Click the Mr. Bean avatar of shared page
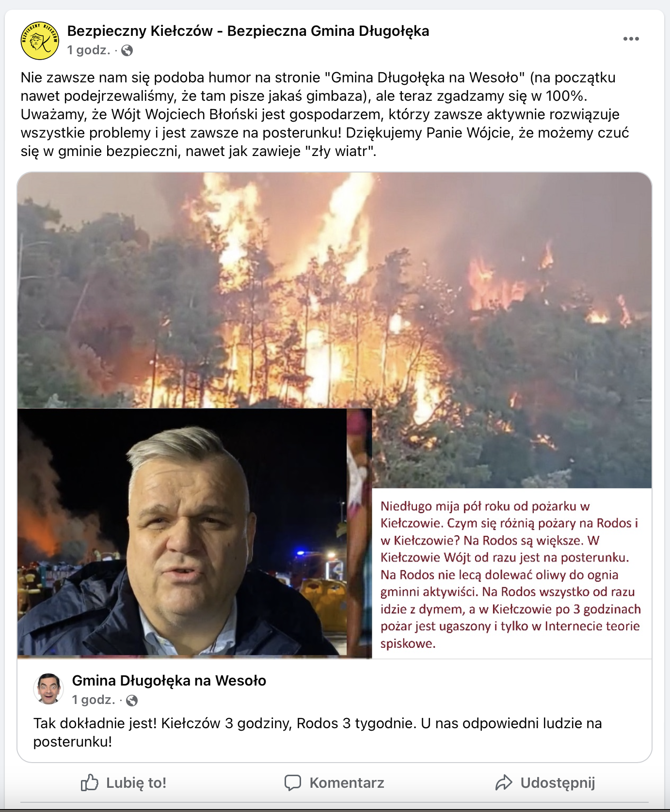This screenshot has height=812, width=670. tap(48, 688)
